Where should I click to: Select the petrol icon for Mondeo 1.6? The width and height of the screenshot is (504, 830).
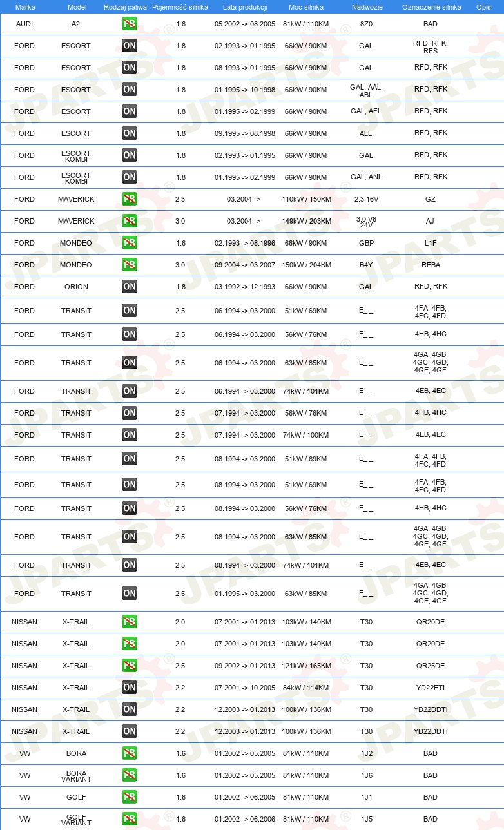click(130, 243)
